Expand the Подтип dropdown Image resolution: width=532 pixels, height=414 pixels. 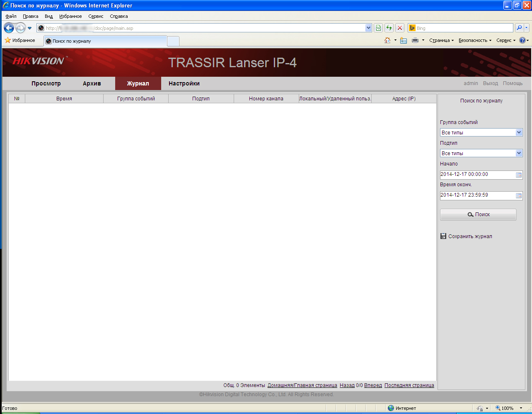click(x=481, y=153)
